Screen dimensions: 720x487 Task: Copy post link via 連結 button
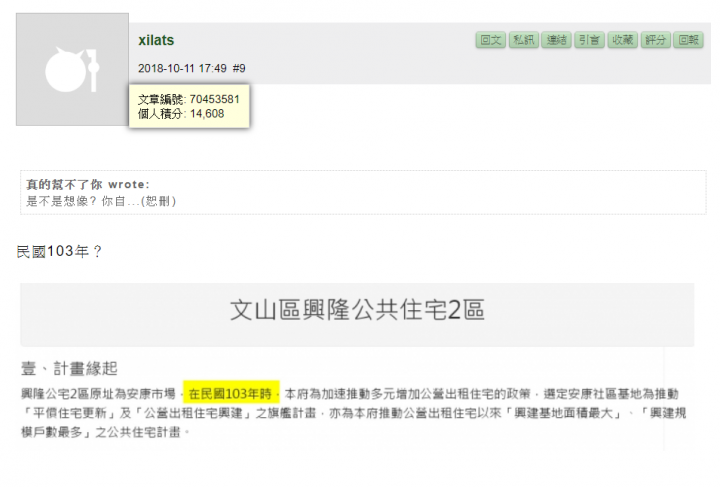click(x=557, y=40)
